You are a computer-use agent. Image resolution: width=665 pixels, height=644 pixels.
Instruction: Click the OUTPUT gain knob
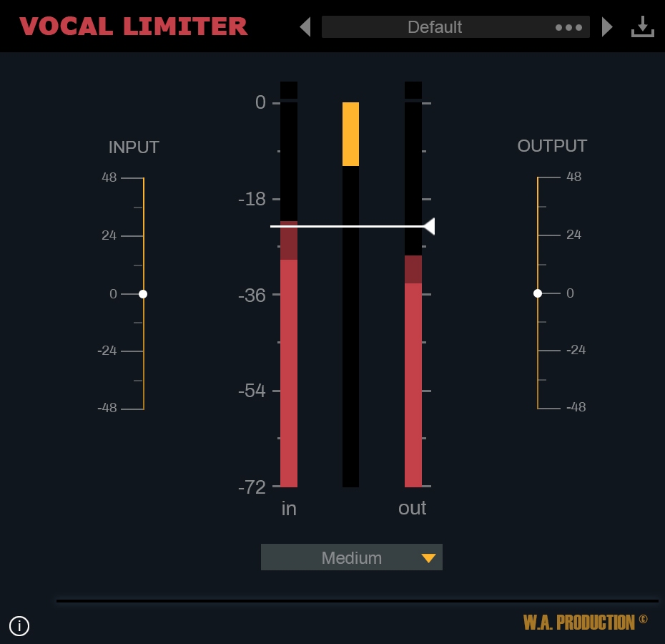tap(538, 293)
